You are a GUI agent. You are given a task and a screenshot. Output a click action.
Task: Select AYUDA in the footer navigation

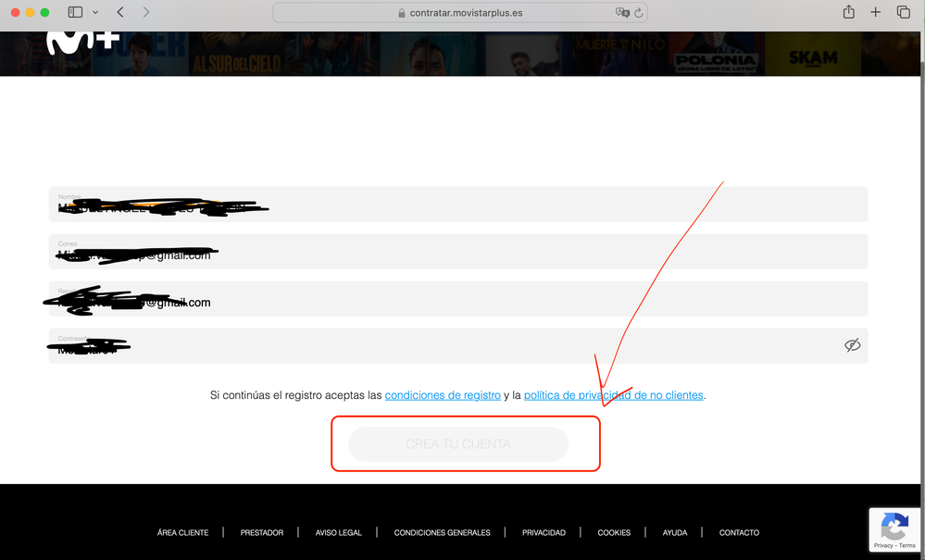click(674, 532)
